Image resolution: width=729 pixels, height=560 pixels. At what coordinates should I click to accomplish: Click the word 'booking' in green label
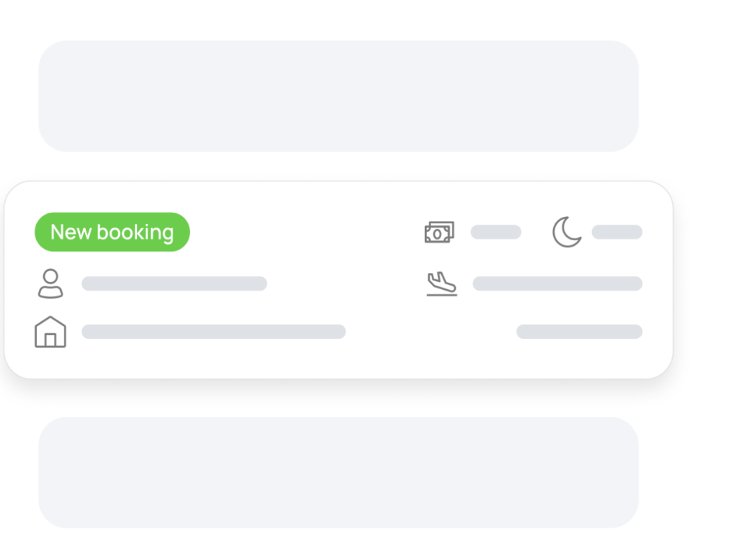pyautogui.click(x=135, y=233)
